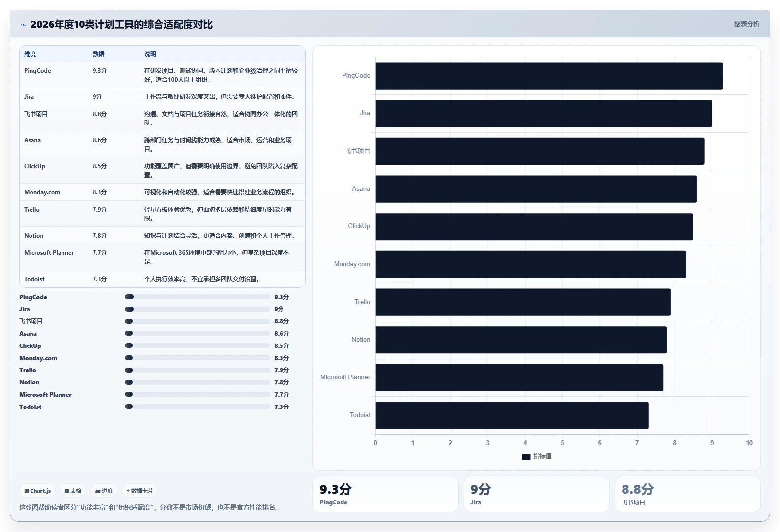Click the ClickUp bar in the chart
This screenshot has height=532, width=780.
click(x=534, y=227)
